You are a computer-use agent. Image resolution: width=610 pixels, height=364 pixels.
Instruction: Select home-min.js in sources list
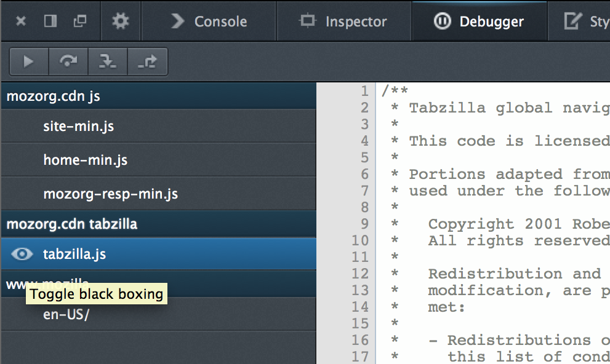(x=86, y=160)
